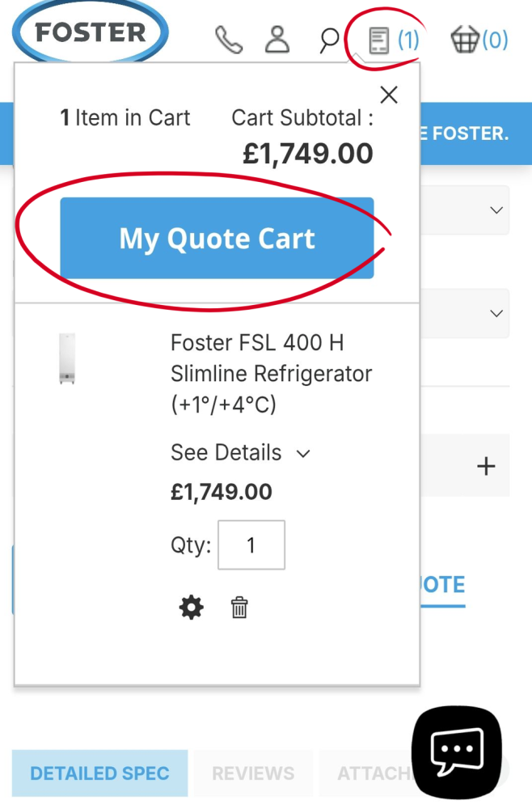Open item settings gear icon
The image size is (532, 809).
click(x=192, y=608)
